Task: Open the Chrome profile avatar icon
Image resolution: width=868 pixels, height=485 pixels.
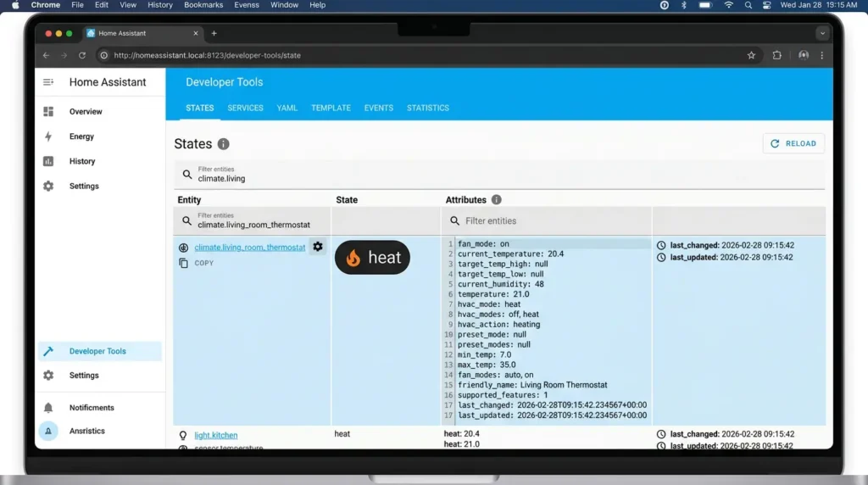Action: (804, 55)
